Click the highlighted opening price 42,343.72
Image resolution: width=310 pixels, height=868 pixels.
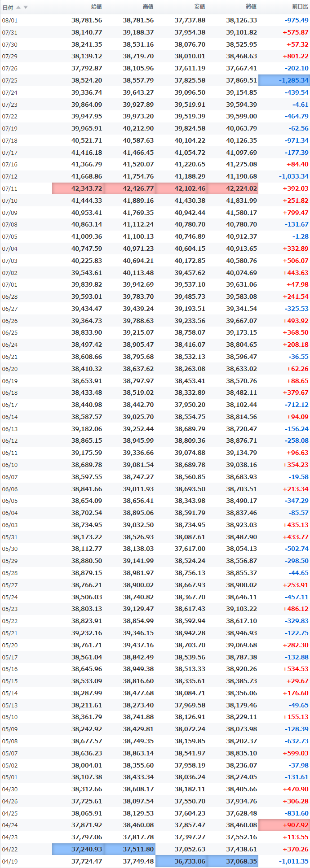(x=78, y=188)
